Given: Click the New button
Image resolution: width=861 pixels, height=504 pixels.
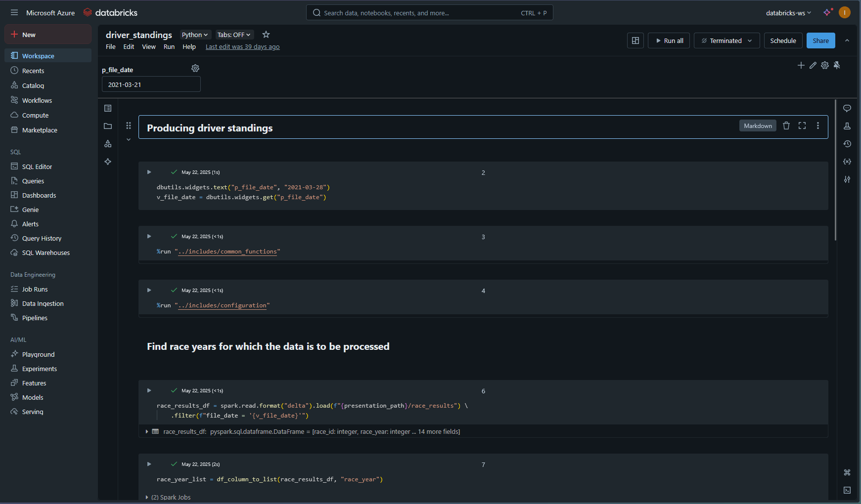Looking at the screenshot, I should click(x=48, y=35).
